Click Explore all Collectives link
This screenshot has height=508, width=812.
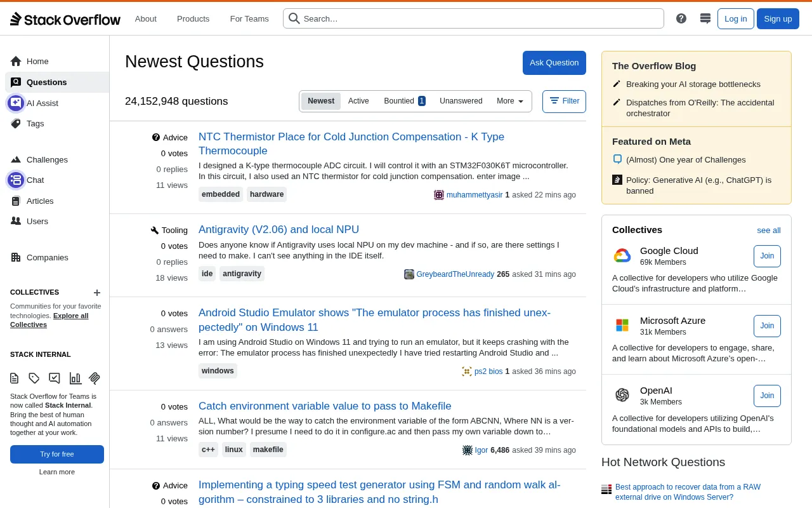coord(49,320)
